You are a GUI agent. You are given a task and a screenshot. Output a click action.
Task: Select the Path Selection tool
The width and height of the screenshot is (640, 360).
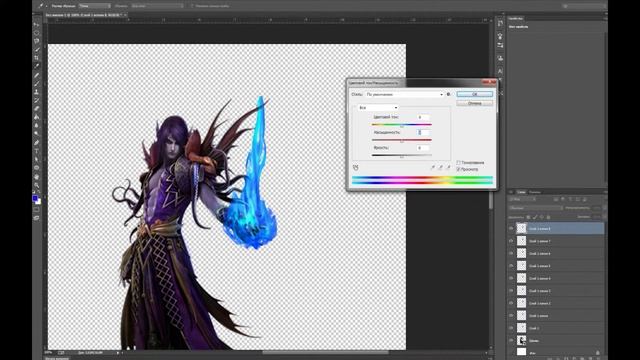(36, 159)
